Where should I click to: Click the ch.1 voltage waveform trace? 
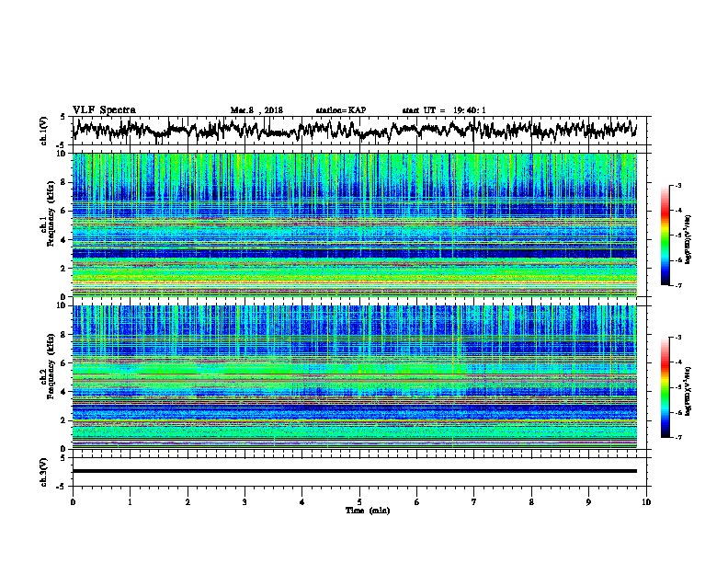tap(355, 130)
